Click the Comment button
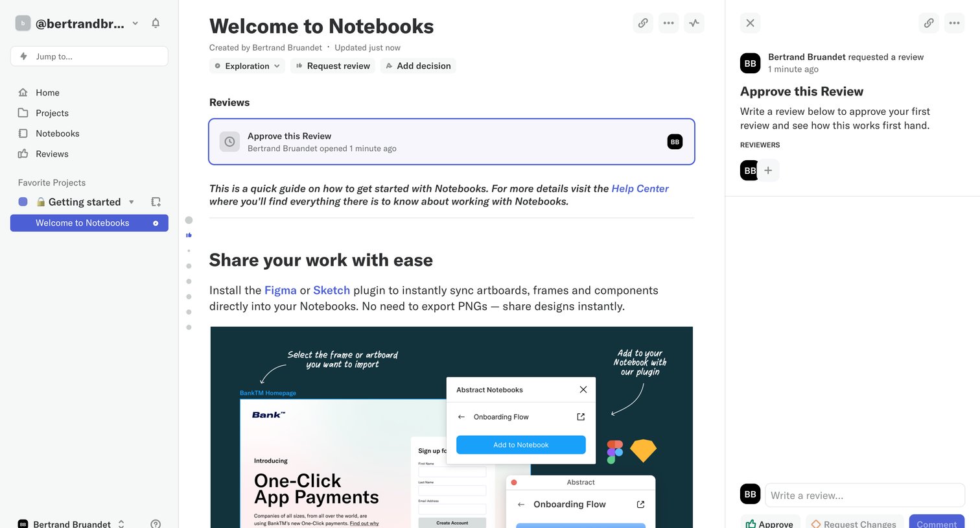This screenshot has width=980, height=528. [937, 523]
